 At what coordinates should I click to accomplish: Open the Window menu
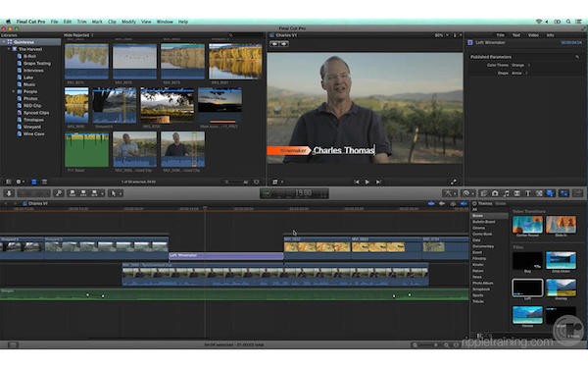(x=165, y=22)
